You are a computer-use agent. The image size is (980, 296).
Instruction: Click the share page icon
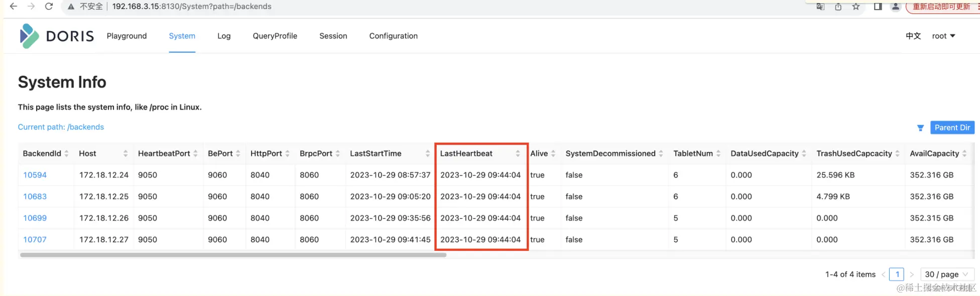(838, 7)
